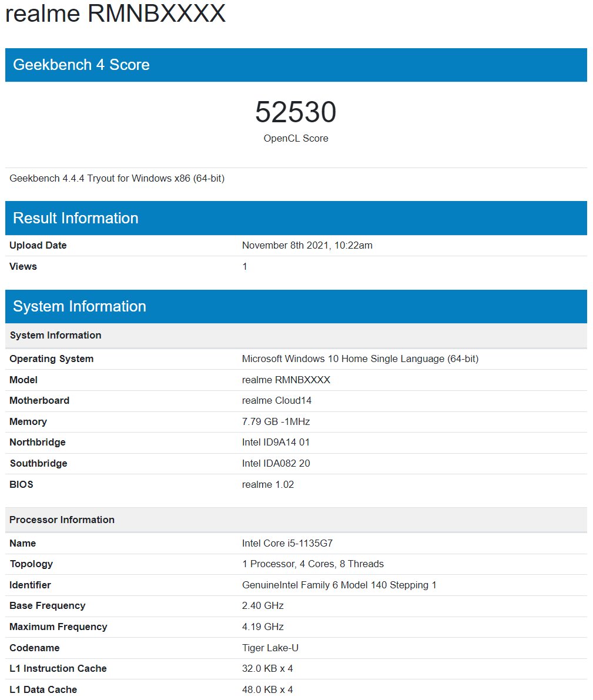The height and width of the screenshot is (700, 593).
Task: Click the realme Cloud14 motherboard value
Action: (x=276, y=401)
